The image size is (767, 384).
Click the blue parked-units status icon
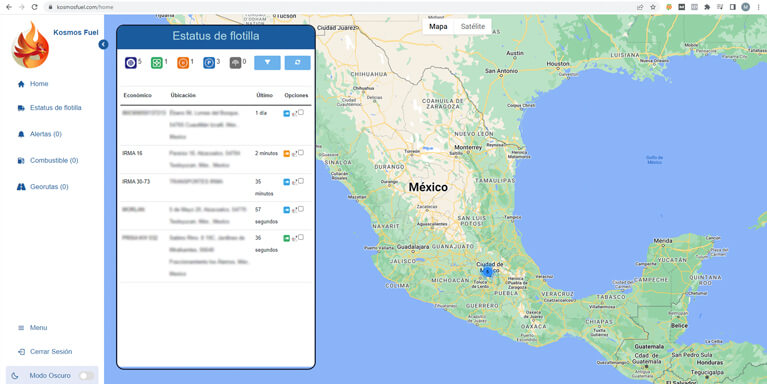(209, 63)
